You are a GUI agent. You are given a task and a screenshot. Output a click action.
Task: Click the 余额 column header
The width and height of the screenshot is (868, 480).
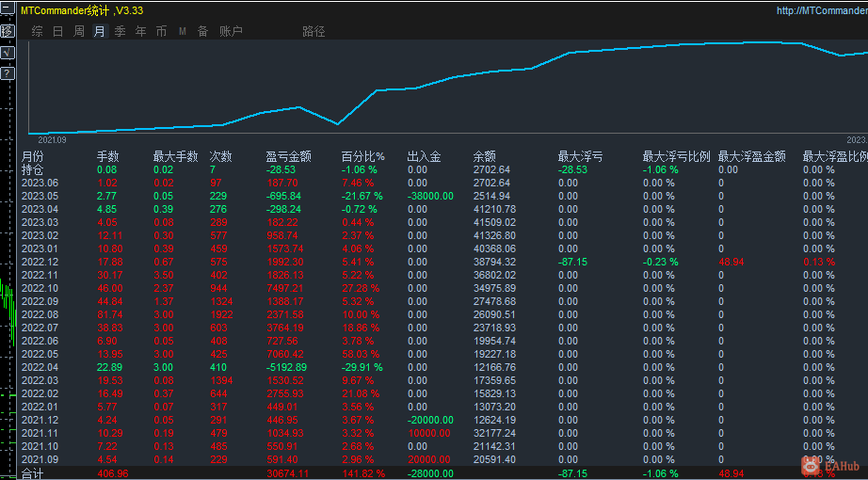pos(485,156)
